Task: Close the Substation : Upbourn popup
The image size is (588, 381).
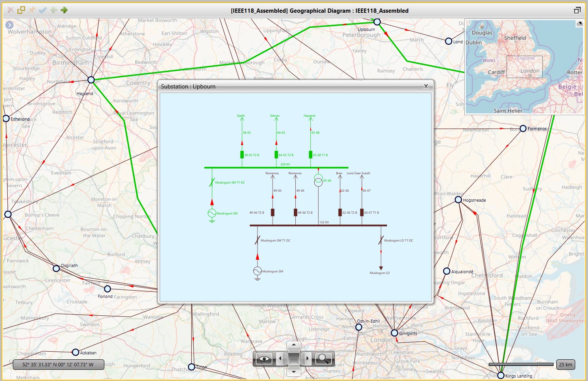Action: pyautogui.click(x=426, y=86)
